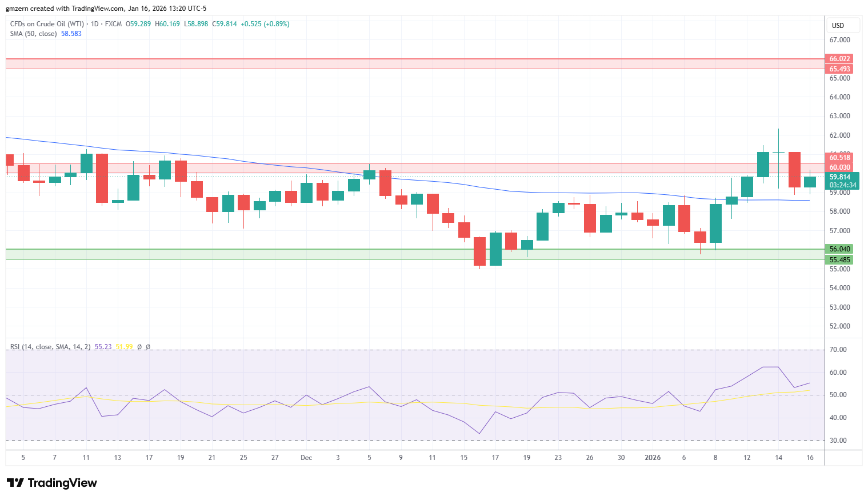
Task: Click the 65.493 resistance price tag
Action: (839, 69)
